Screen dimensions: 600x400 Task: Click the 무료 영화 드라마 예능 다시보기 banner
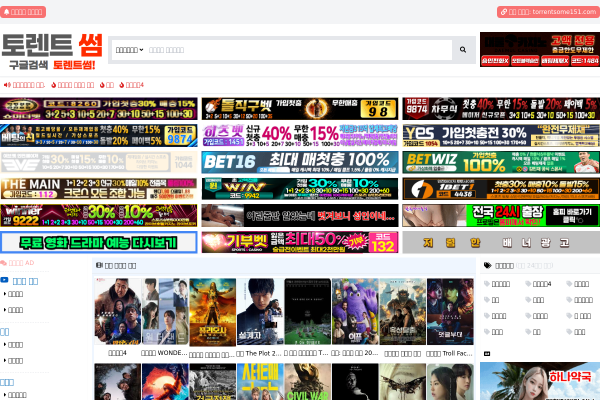tap(99, 242)
